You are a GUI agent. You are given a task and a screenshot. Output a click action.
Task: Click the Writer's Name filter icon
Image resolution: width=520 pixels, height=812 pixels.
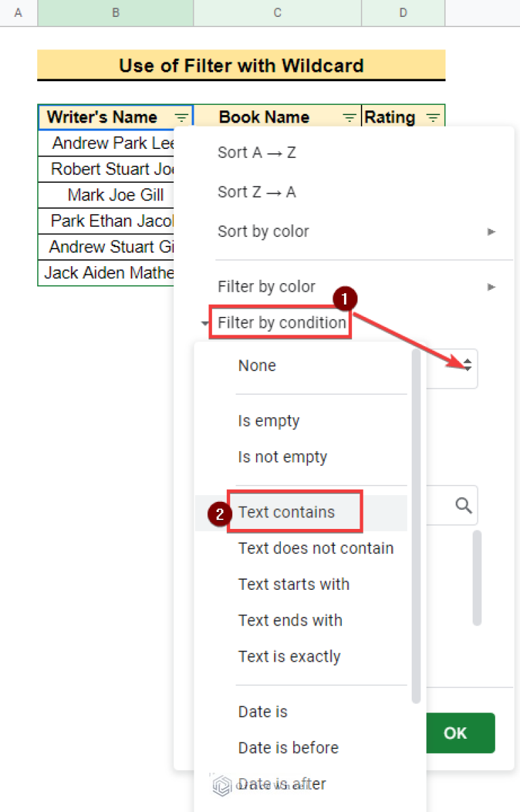click(x=182, y=117)
